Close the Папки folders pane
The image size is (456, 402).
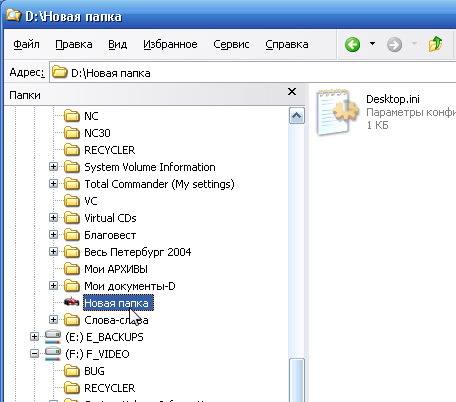(x=292, y=92)
